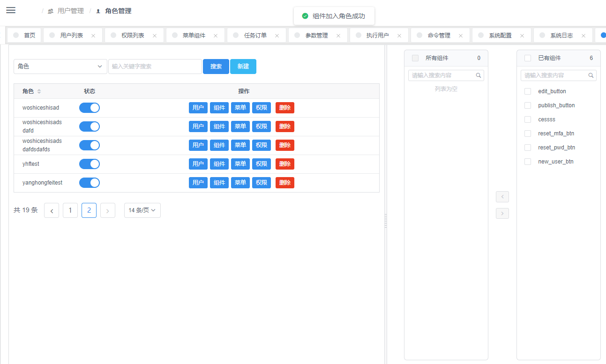Screen dimensions: 606x364
Task: Toggle status switch for woshiceshisadsdafd
Action: pyautogui.click(x=90, y=126)
